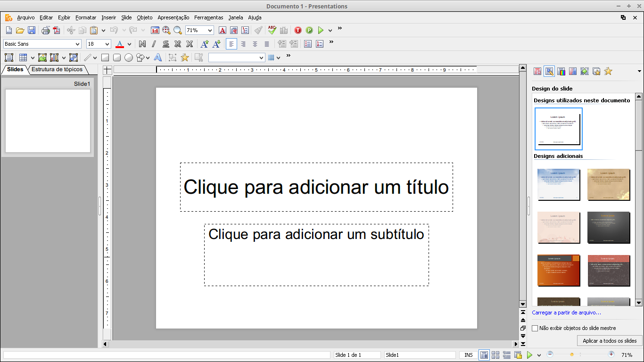The height and width of the screenshot is (362, 644).
Task: Open the Inserir menu
Action: click(x=108, y=17)
